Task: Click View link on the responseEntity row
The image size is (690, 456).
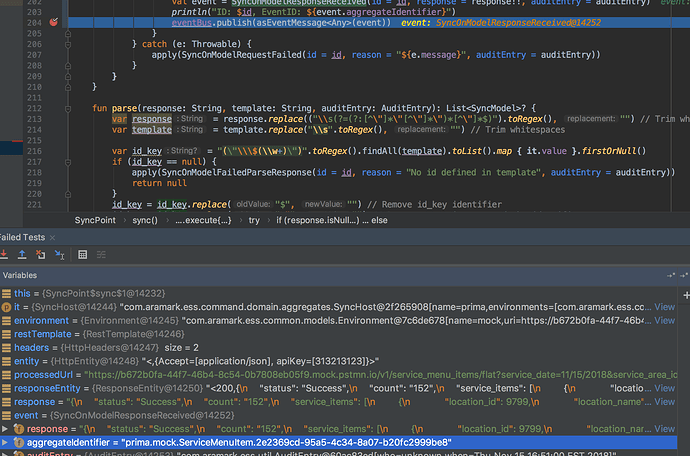Action: point(664,389)
